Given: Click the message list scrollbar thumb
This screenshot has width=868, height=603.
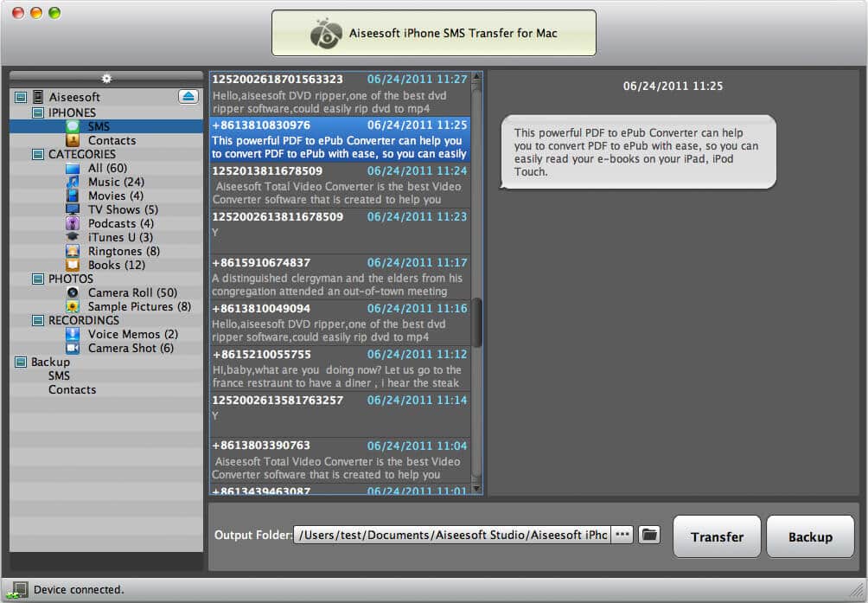Looking at the screenshot, I should tap(476, 323).
